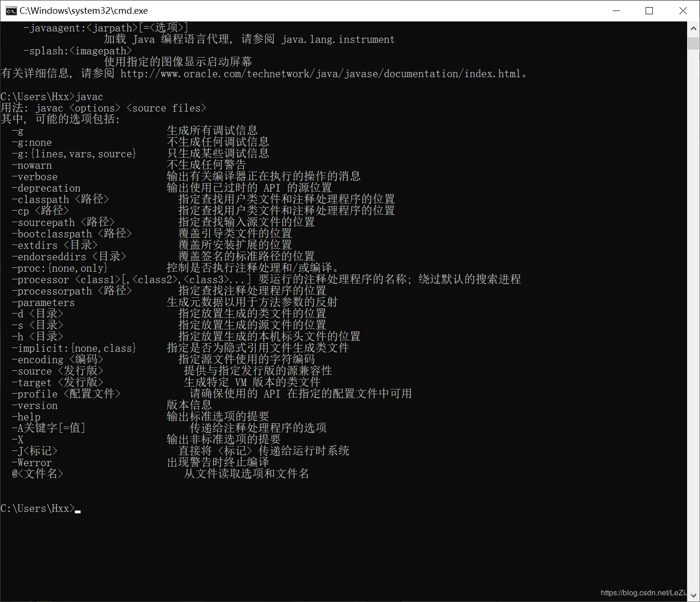Viewport: 700px width, 602px height.
Task: Click the '-bootclasspath <路径>' option
Action: pyautogui.click(x=72, y=234)
